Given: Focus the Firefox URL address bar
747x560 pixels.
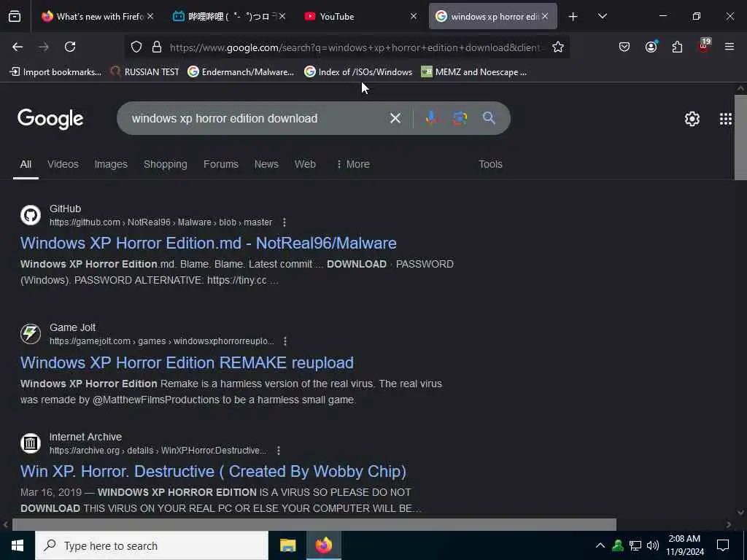Looking at the screenshot, I should [355, 47].
